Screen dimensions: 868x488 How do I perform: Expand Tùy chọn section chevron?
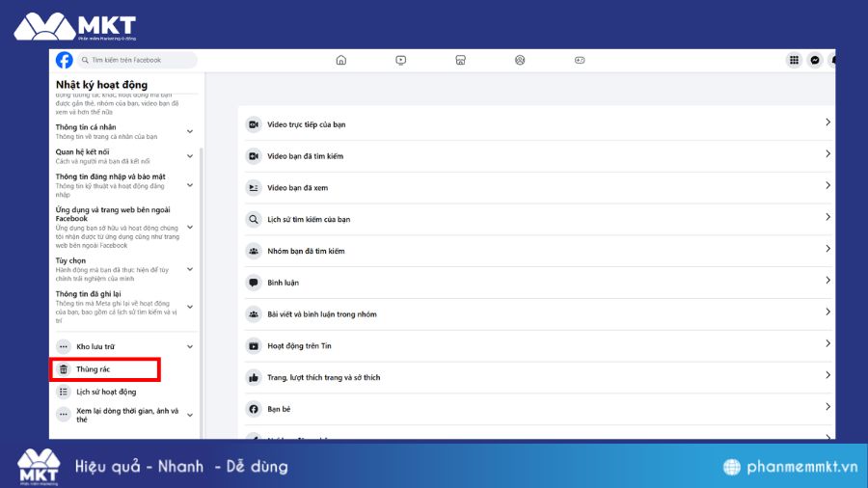tap(190, 269)
